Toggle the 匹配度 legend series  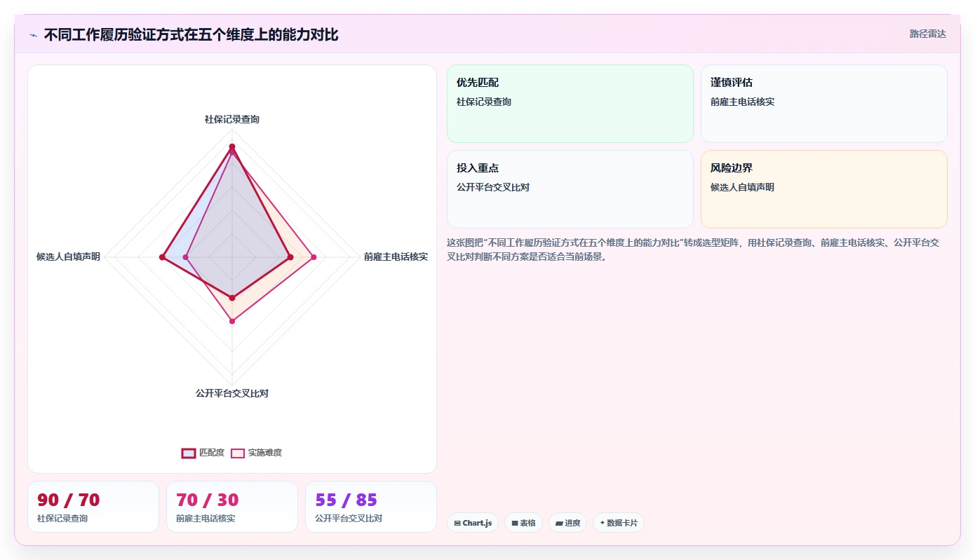[x=203, y=453]
